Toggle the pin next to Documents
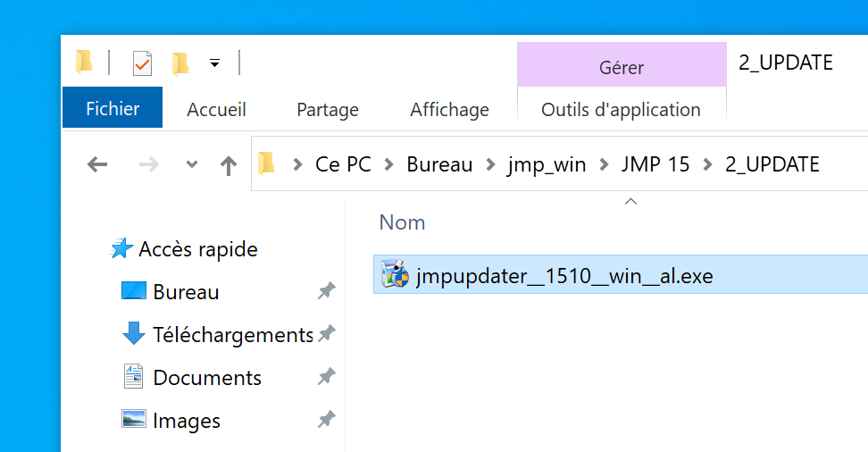This screenshot has width=868, height=452. tap(326, 377)
